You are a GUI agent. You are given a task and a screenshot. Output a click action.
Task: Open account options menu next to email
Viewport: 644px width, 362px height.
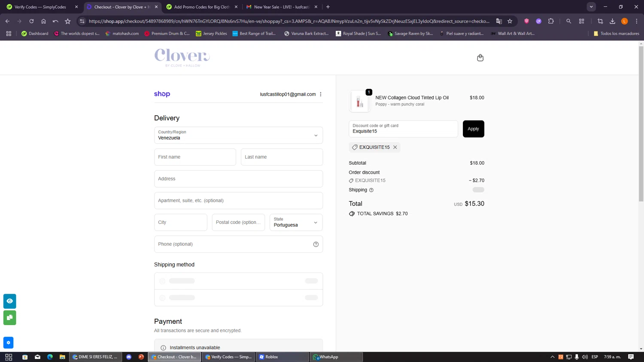tap(321, 94)
